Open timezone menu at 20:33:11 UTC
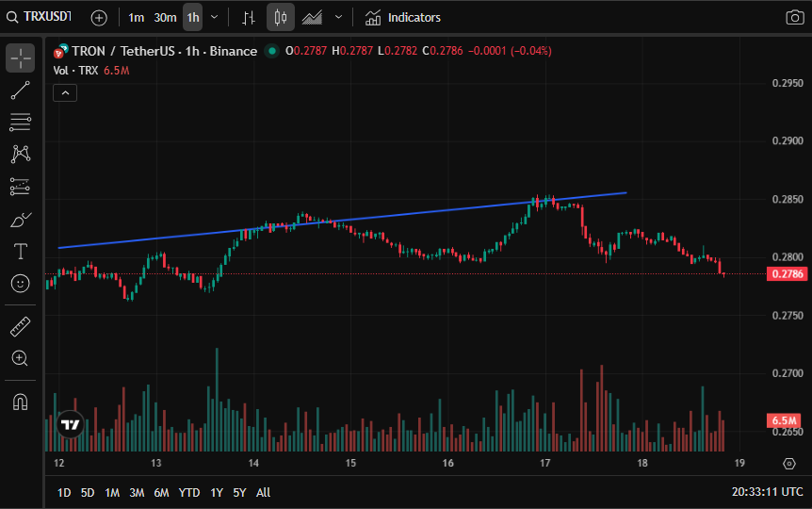 coord(767,491)
